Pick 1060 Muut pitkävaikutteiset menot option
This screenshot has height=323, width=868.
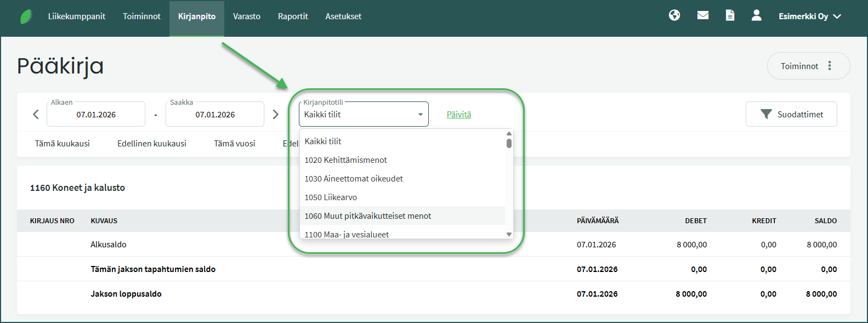[x=368, y=216]
